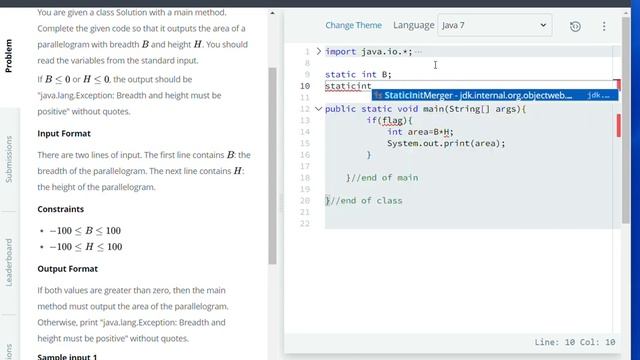Viewport: 640px width, 360px height.
Task: Expand the folded import block on line 1
Action: pos(319,51)
